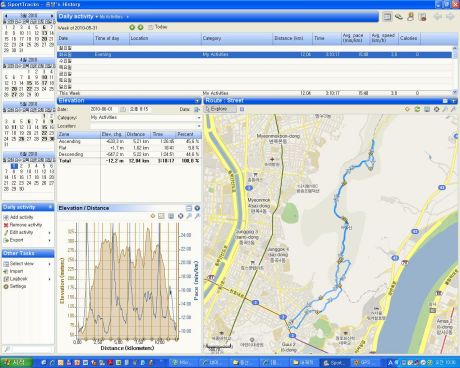Click the Add activity icon
This screenshot has height=368, width=460.
(x=6, y=217)
